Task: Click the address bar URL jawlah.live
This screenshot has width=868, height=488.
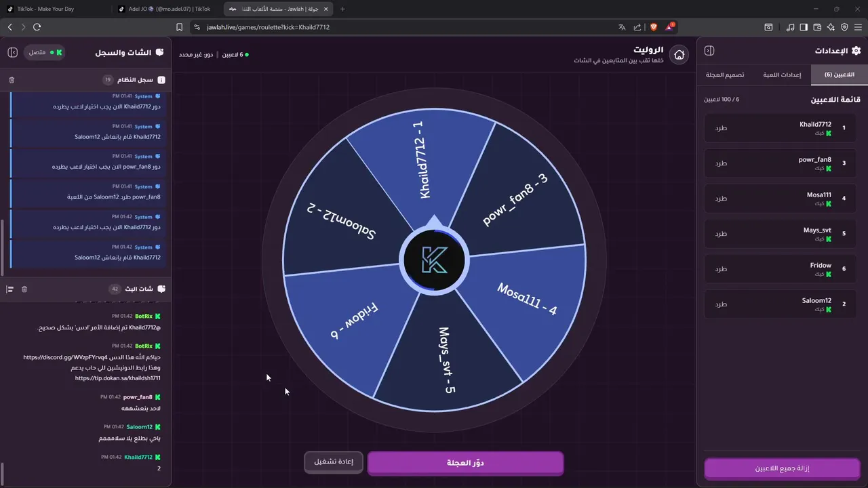Action: pyautogui.click(x=268, y=27)
